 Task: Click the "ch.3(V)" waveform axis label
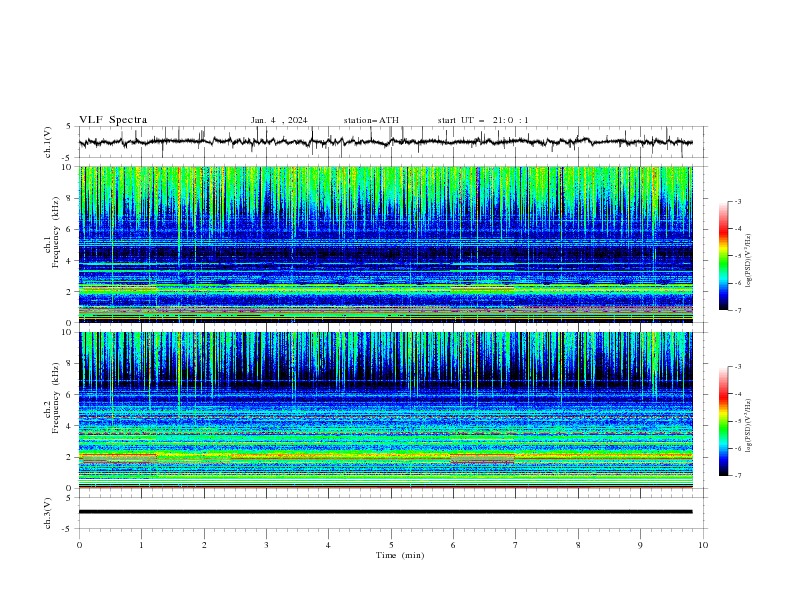point(48,513)
